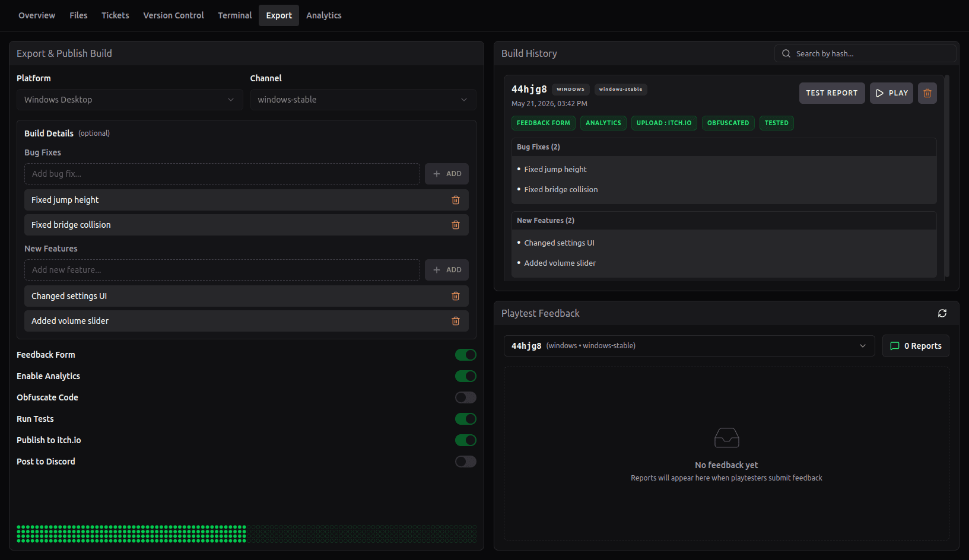
Task: Click the empty inbox icon in Playtest Feedback
Action: pos(726,438)
